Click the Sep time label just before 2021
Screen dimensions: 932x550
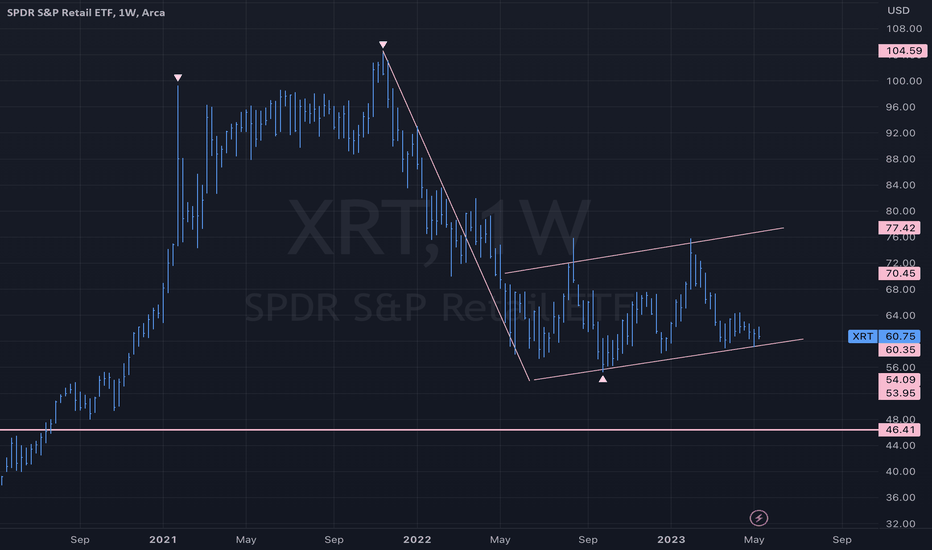point(80,540)
